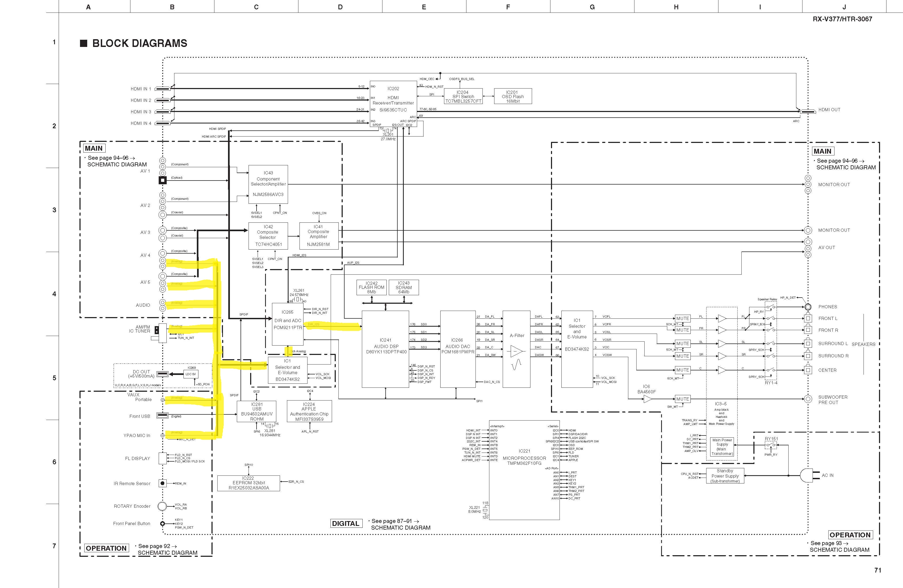
Task: Select the IC3-5 Amp block
Action: point(722,383)
